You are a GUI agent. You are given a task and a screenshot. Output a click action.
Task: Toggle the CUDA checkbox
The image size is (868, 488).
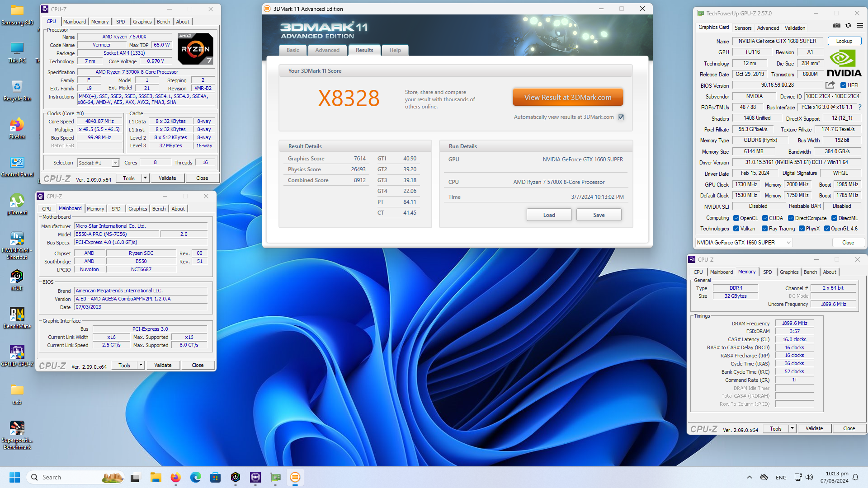(x=765, y=218)
